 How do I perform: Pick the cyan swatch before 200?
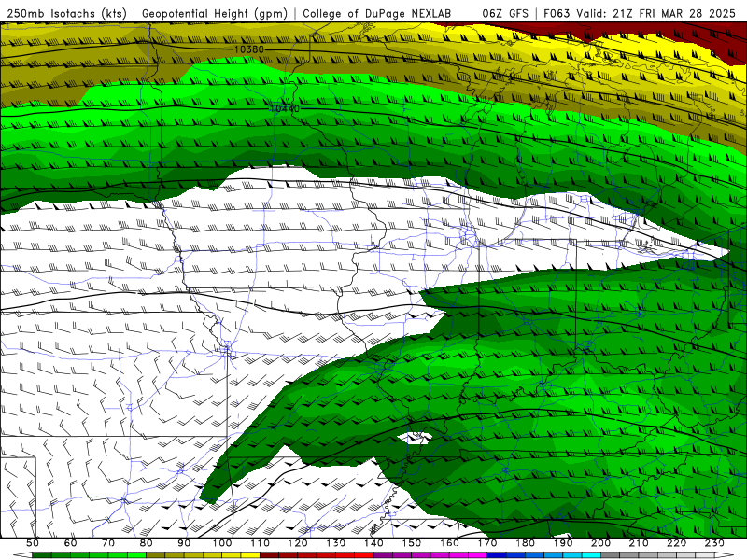(x=591, y=555)
